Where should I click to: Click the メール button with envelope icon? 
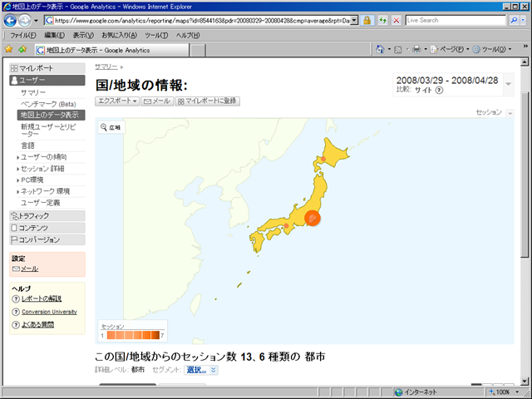[157, 101]
